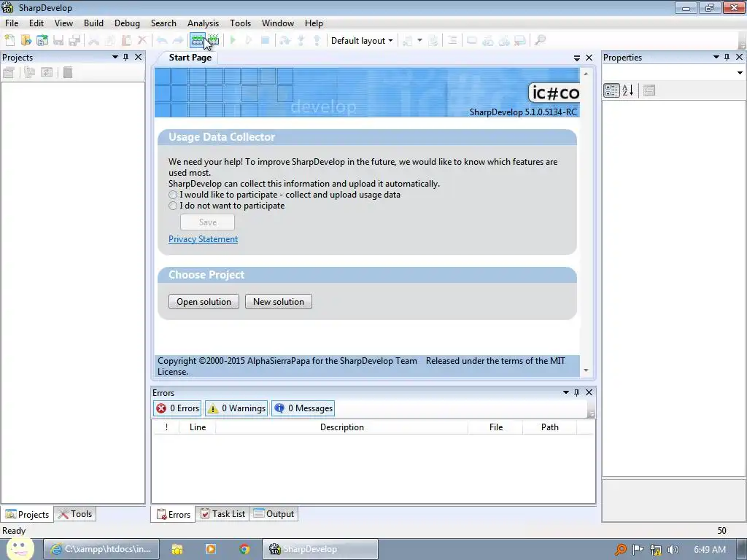Open the Errors panel options arrow
Viewport: 747px width, 560px height.
coord(566,392)
